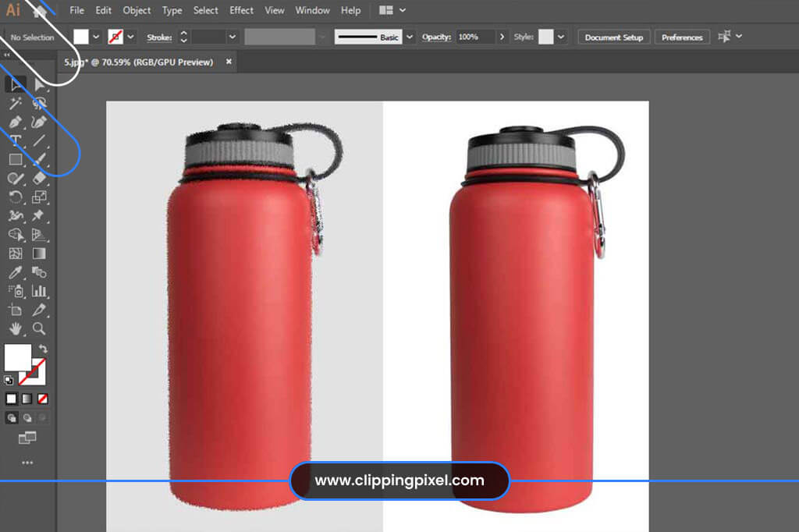Pick the Eyedropper tool
Image resolution: width=799 pixels, height=532 pixels.
[x=16, y=272]
